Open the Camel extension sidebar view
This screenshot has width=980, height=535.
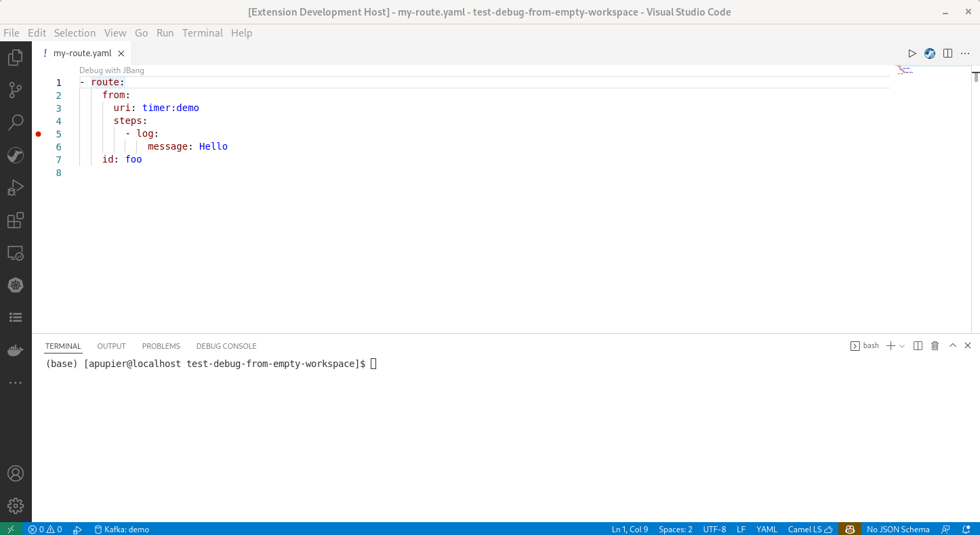[16, 155]
